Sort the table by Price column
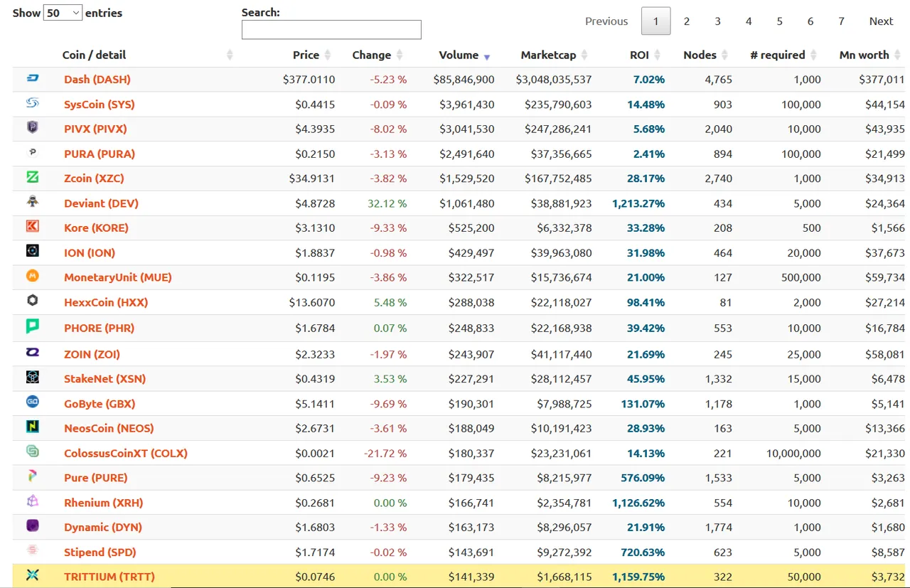910x588 pixels. point(311,55)
